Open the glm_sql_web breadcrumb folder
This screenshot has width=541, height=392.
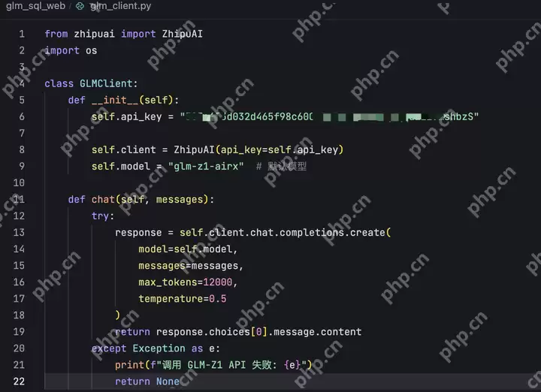point(35,6)
